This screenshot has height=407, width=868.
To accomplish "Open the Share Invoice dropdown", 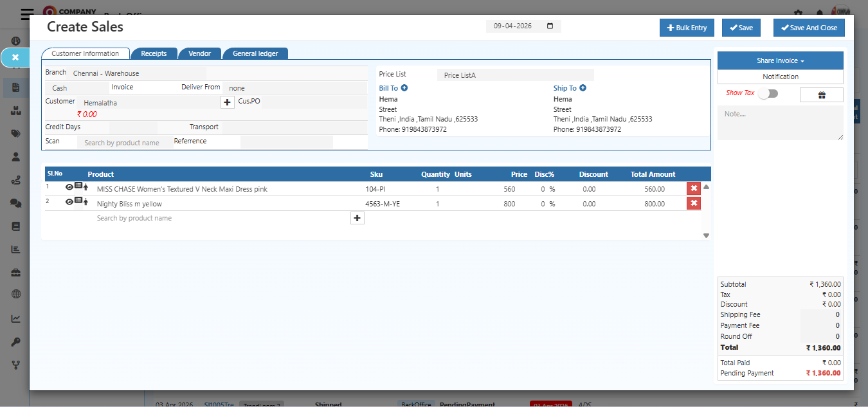I will (780, 60).
